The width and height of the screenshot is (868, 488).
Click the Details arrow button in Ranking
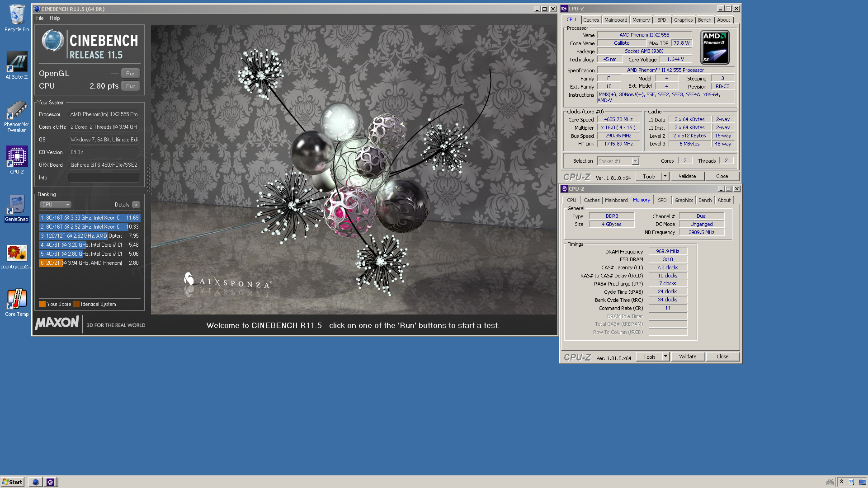point(136,205)
